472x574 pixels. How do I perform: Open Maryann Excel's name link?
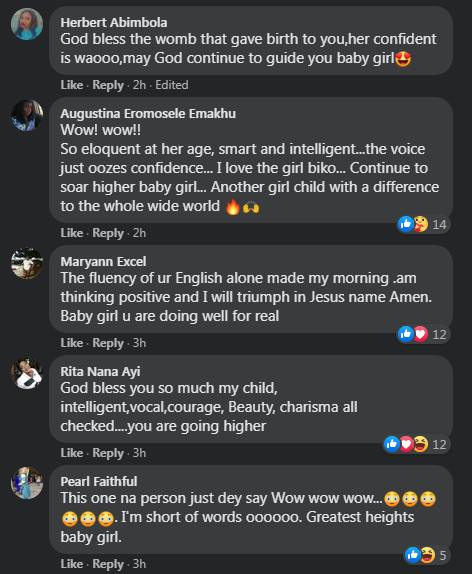[103, 261]
